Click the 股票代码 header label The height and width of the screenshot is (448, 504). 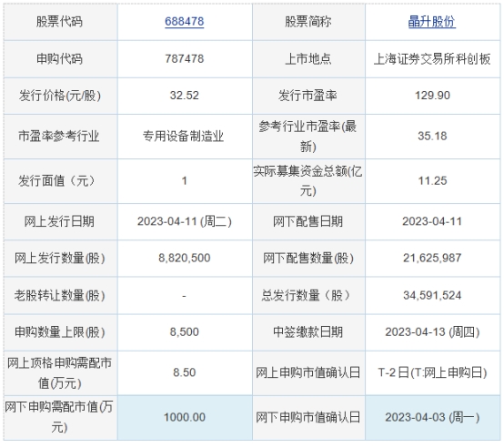coord(59,22)
